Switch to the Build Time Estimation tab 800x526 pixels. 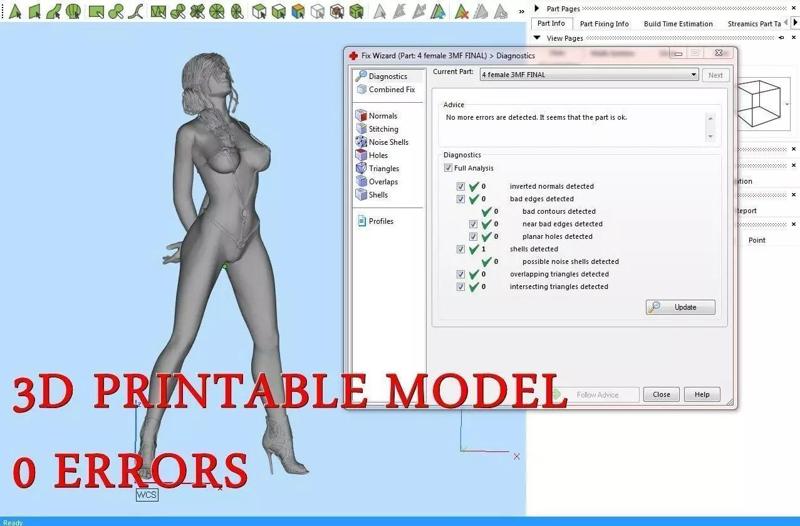678,23
